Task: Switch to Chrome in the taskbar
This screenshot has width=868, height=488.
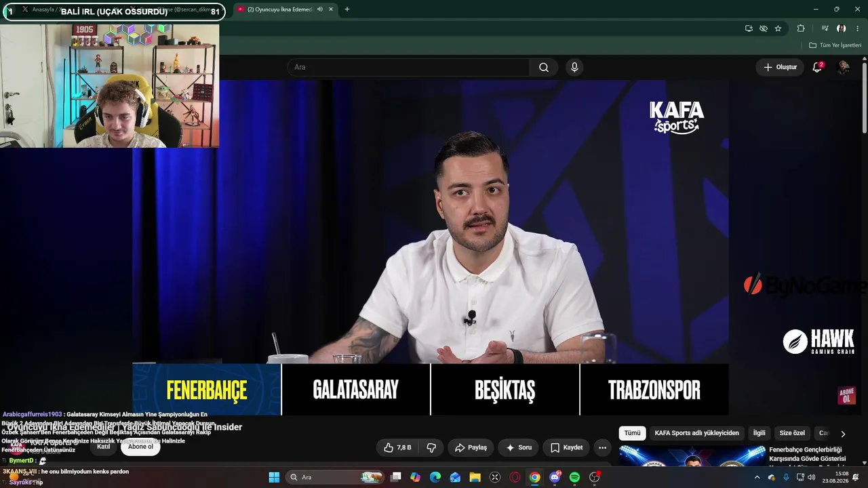Action: (x=535, y=477)
